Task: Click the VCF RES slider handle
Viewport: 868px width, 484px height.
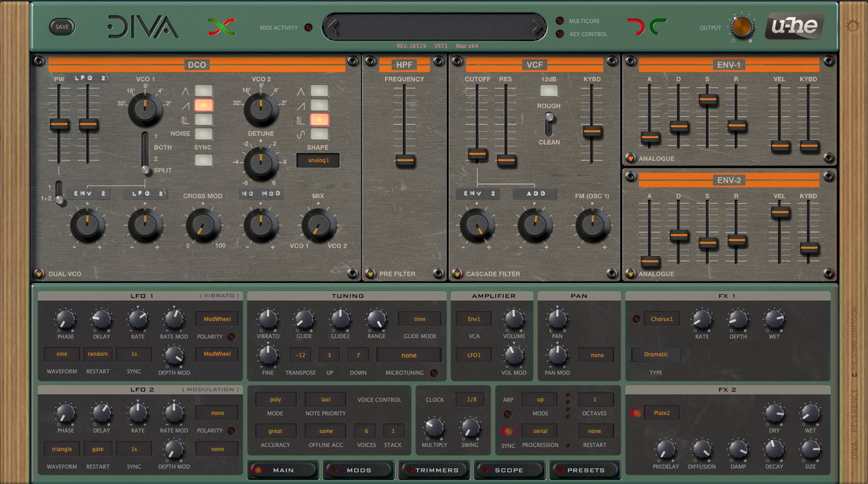Action: pos(506,160)
